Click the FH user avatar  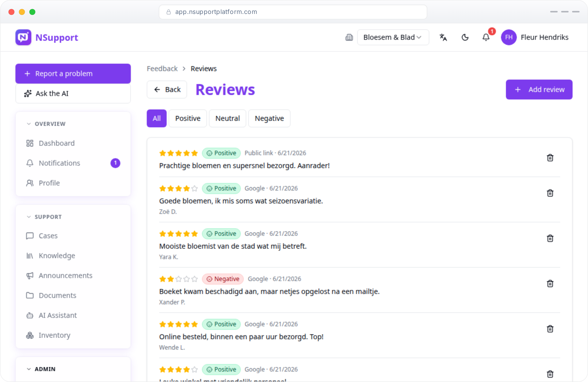(509, 37)
